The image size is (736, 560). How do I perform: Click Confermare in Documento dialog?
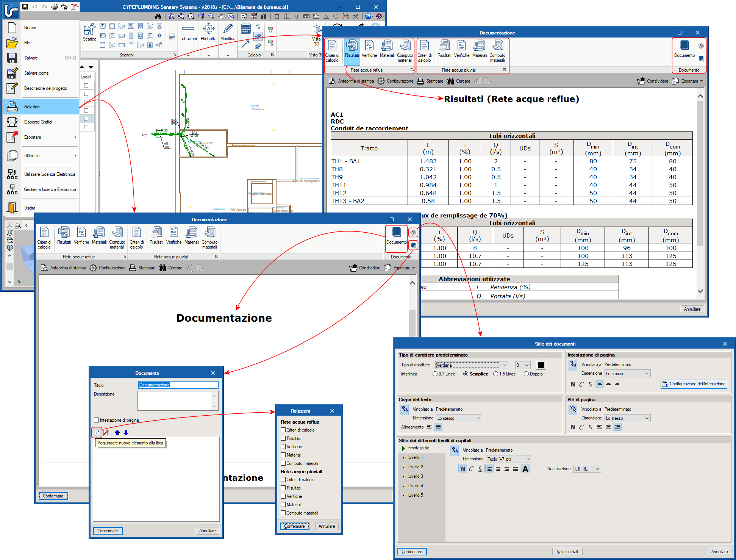[x=108, y=531]
